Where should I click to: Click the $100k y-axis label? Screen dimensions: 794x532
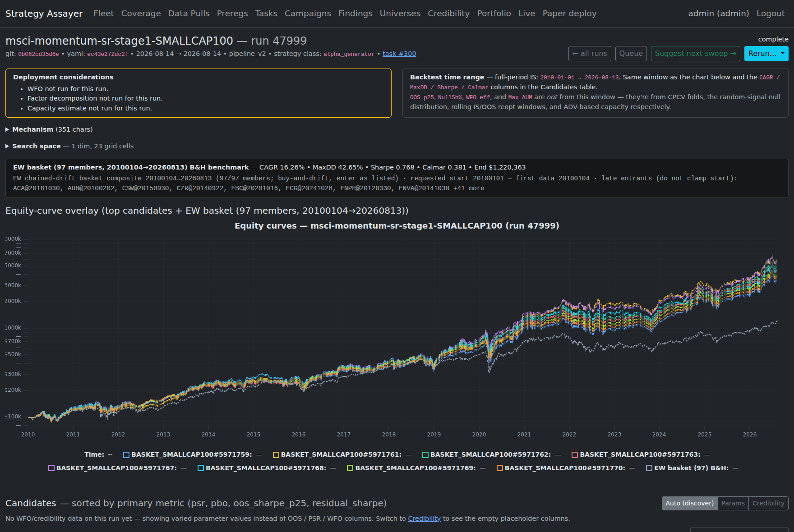(13, 417)
